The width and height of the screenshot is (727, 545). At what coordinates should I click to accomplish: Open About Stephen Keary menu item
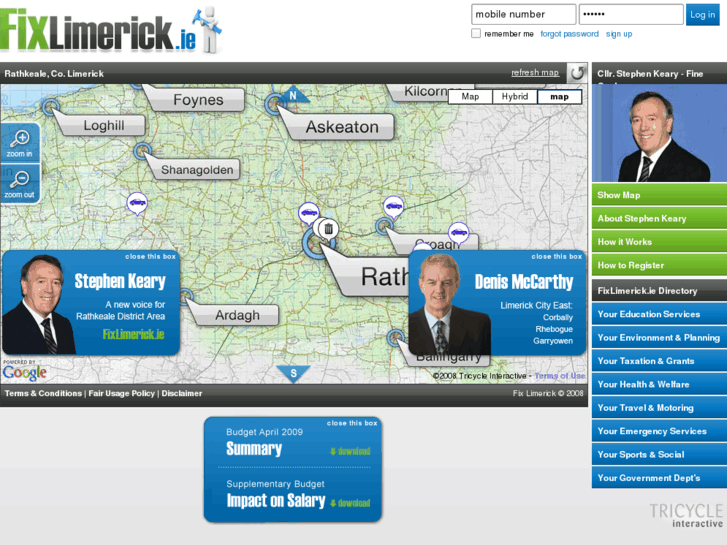659,218
